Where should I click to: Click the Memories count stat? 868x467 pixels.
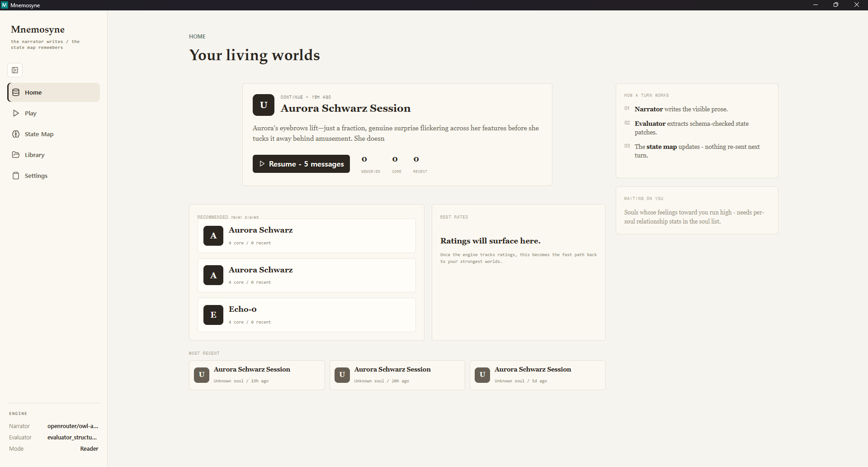click(370, 164)
